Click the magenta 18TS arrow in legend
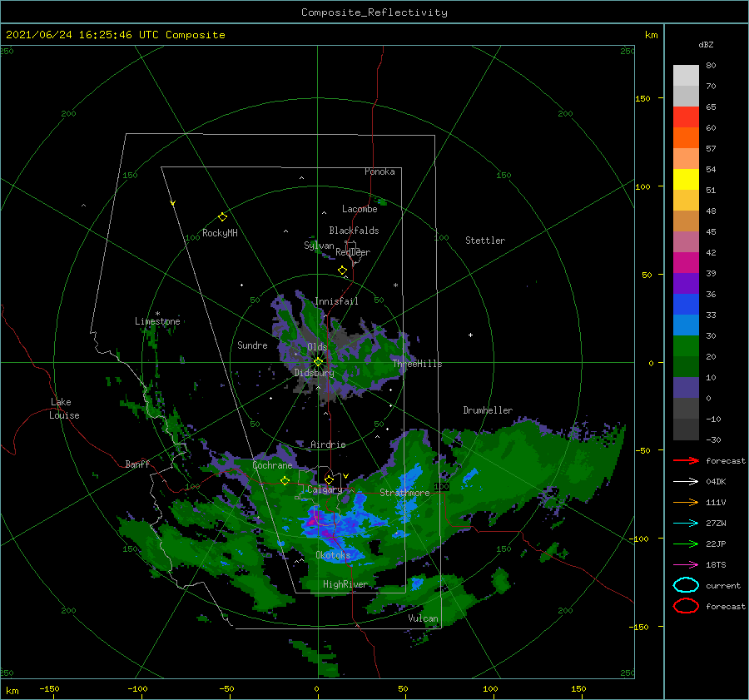749x700 pixels. pos(686,565)
